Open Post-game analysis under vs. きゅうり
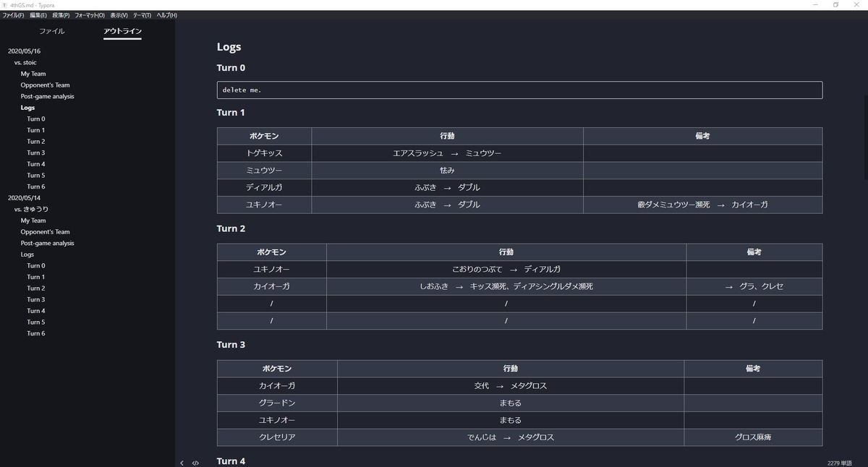 click(47, 243)
